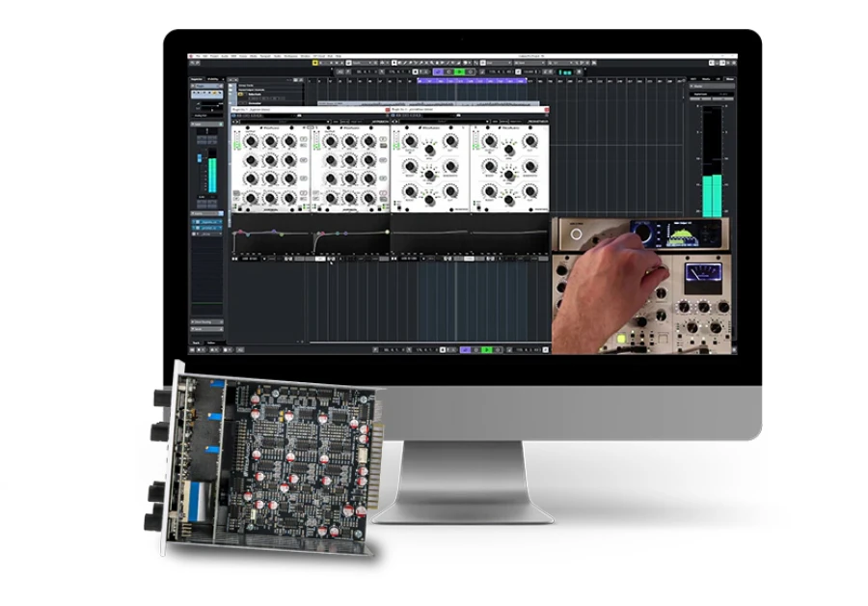Open the preset dropdown in Jupiter plugin window
Image resolution: width=868 pixels, height=606 pixels.
click(287, 122)
